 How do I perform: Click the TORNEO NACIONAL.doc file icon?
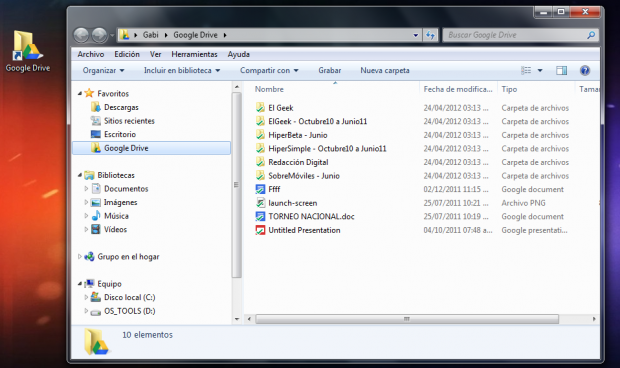(x=260, y=217)
